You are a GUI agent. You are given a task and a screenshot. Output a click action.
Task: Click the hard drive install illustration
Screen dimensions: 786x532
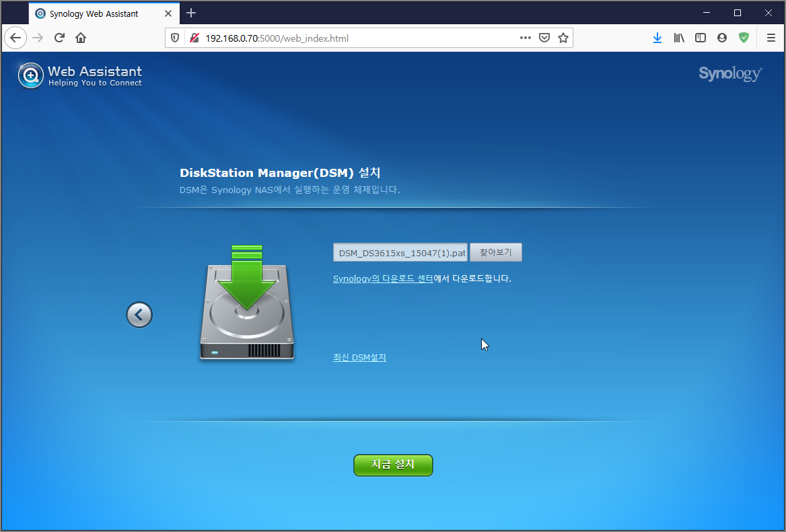tap(246, 303)
